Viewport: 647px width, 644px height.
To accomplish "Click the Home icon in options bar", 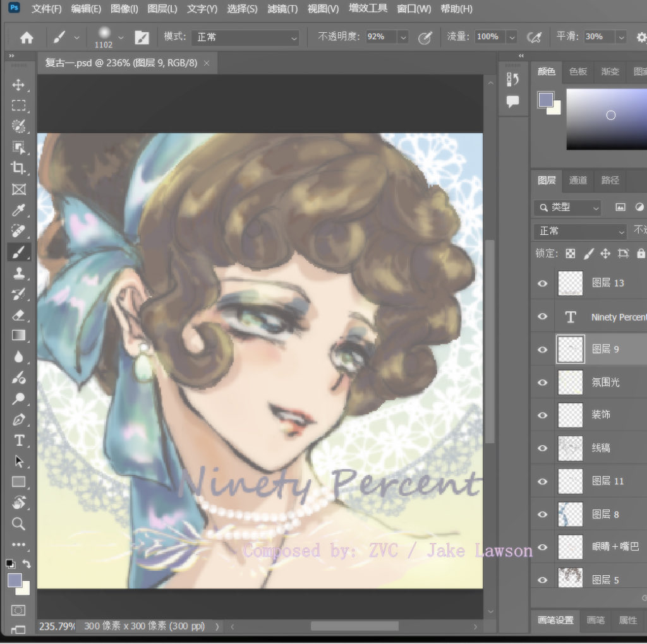I will pos(27,38).
